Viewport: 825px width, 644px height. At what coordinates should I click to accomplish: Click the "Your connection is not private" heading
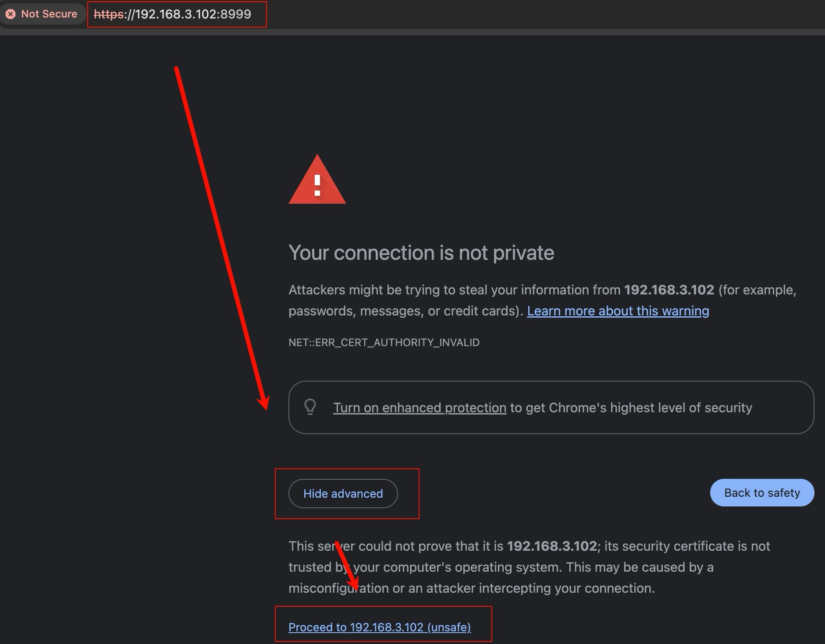click(421, 253)
